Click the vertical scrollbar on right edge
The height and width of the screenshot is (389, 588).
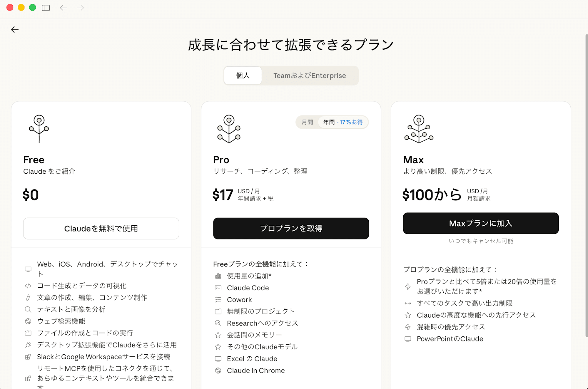pos(586,185)
